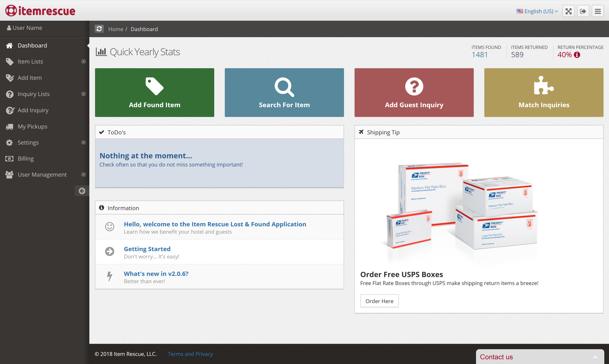
Task: Click the logout icon in the top bar
Action: pyautogui.click(x=583, y=11)
